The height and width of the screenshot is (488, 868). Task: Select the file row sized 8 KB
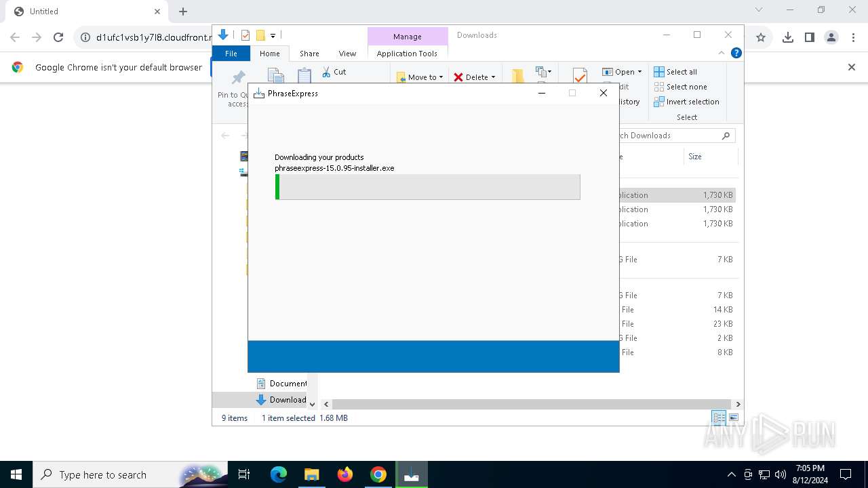click(677, 352)
